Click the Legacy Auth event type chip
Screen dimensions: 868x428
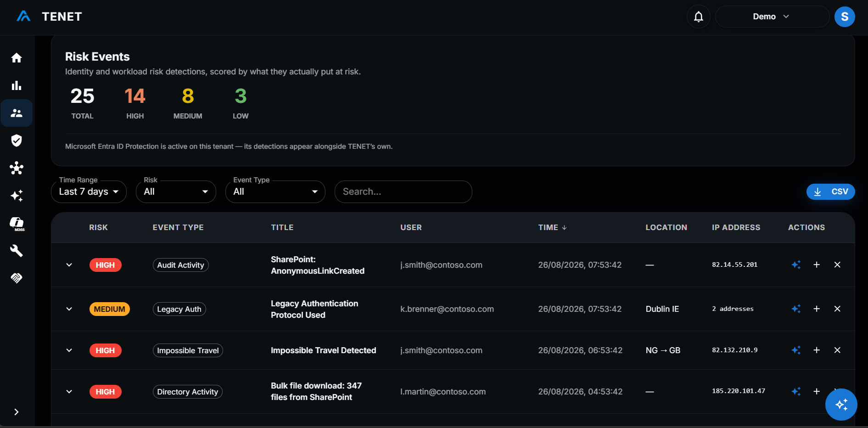point(179,309)
